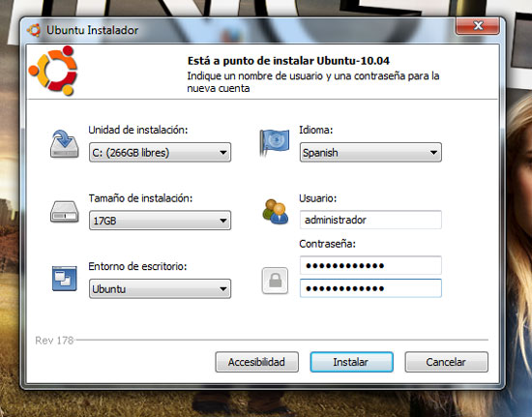Click the desktop environment windows icon
This screenshot has height=417, width=532.
65,279
